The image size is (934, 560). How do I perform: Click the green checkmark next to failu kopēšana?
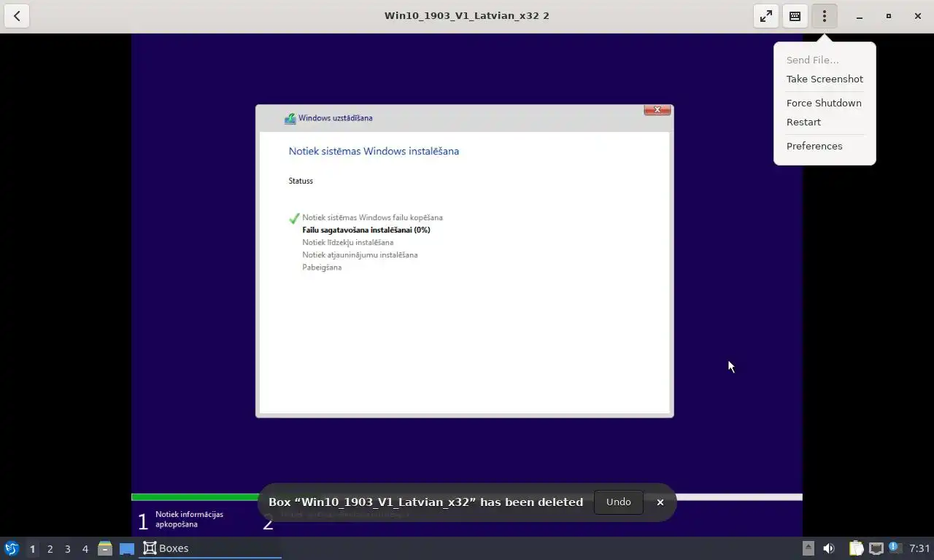294,218
